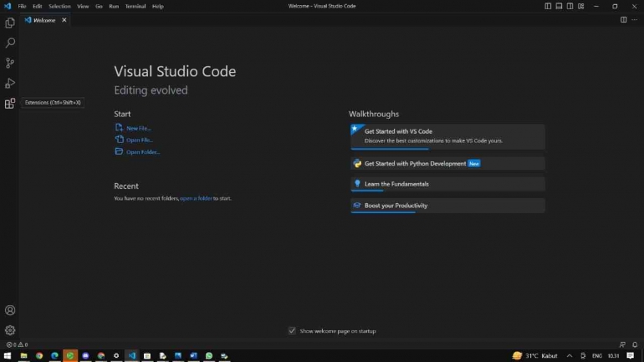Open the Terminal menu
Image resolution: width=644 pixels, height=362 pixels.
[135, 6]
